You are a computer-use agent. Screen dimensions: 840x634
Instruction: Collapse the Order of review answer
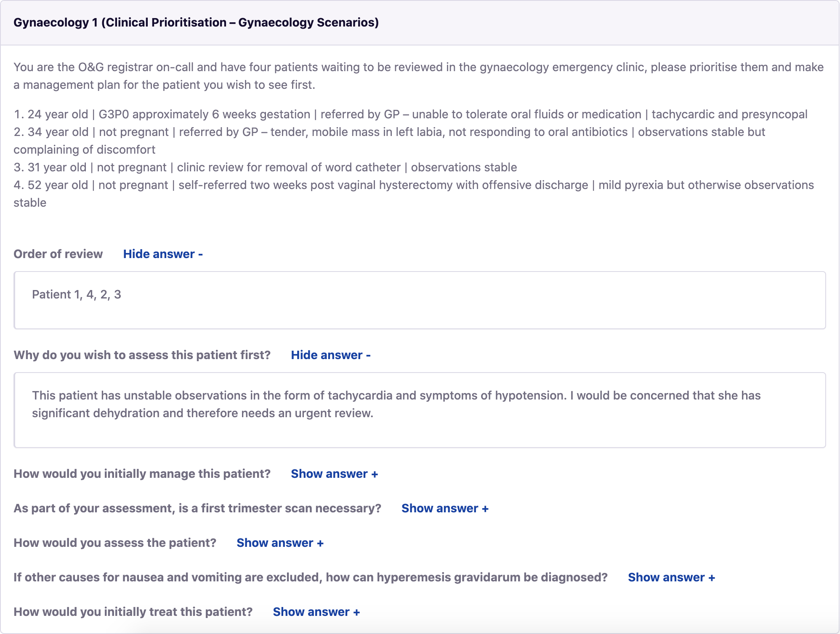tap(163, 254)
